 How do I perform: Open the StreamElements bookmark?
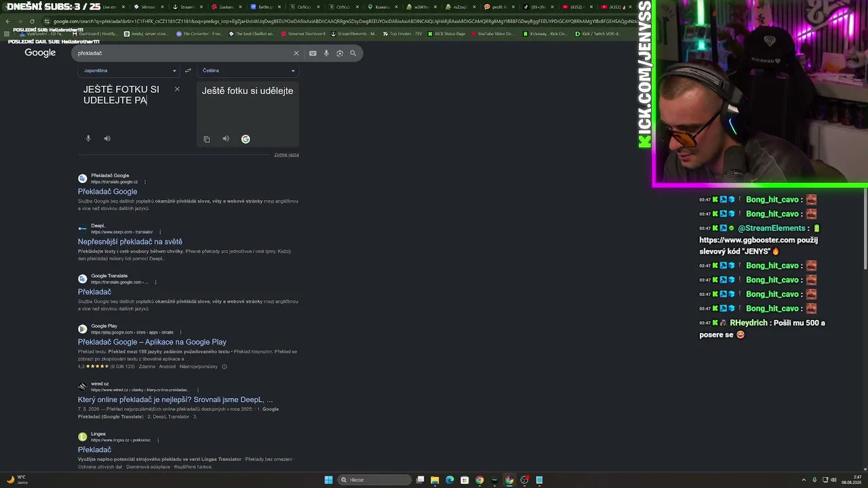(353, 33)
